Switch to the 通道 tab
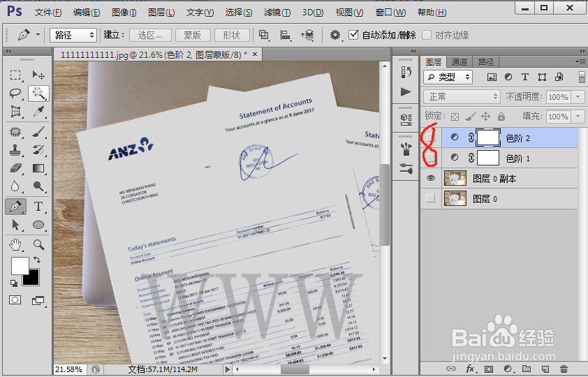 (x=460, y=62)
